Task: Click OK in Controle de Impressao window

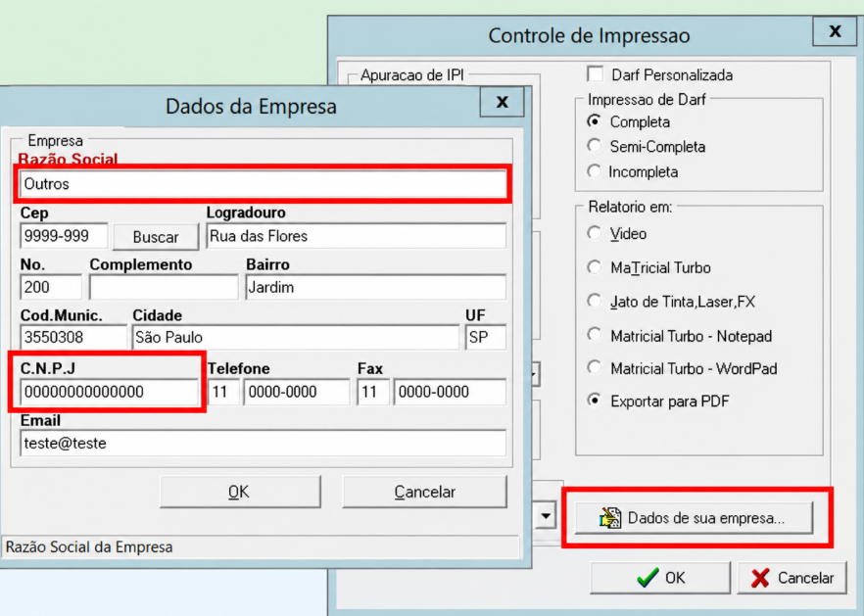Action: (x=660, y=578)
